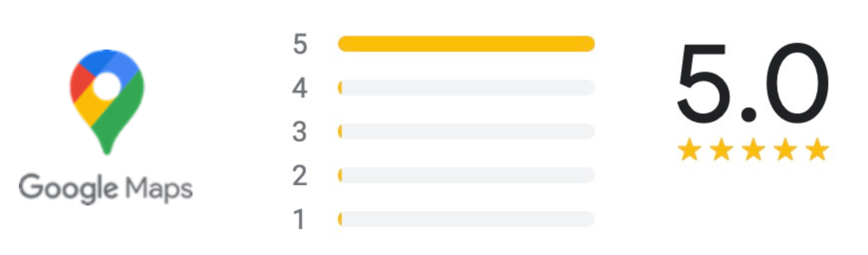
Task: Click the third yellow star
Action: pyautogui.click(x=754, y=149)
